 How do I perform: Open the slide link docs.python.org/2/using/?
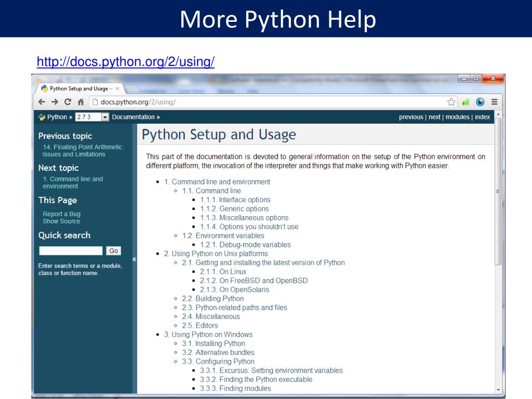[126, 61]
